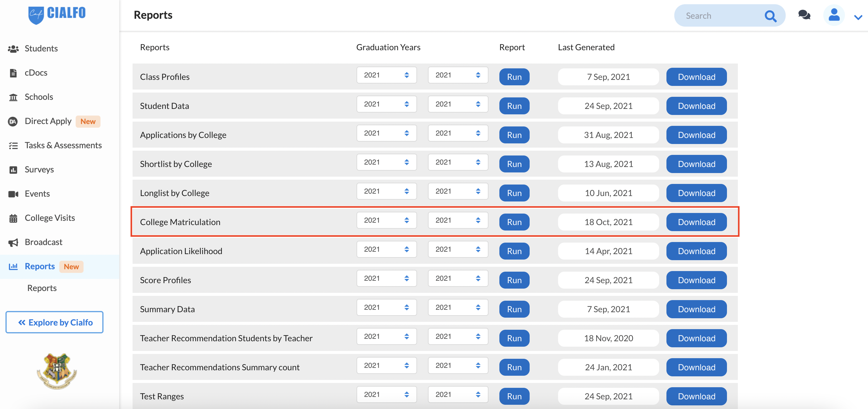Open the graduation year selector for College Matriculation
This screenshot has width=868, height=409.
coord(386,220)
